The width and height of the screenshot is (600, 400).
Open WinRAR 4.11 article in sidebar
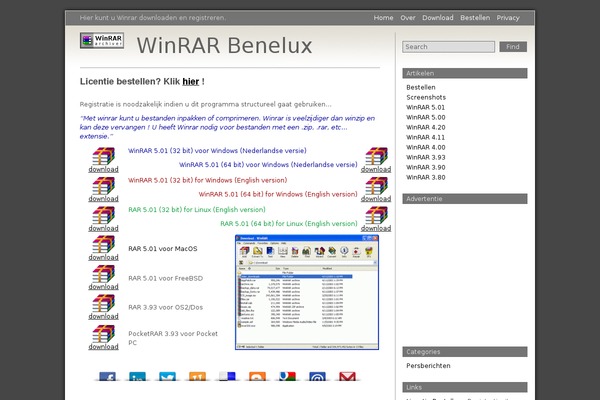(x=426, y=137)
